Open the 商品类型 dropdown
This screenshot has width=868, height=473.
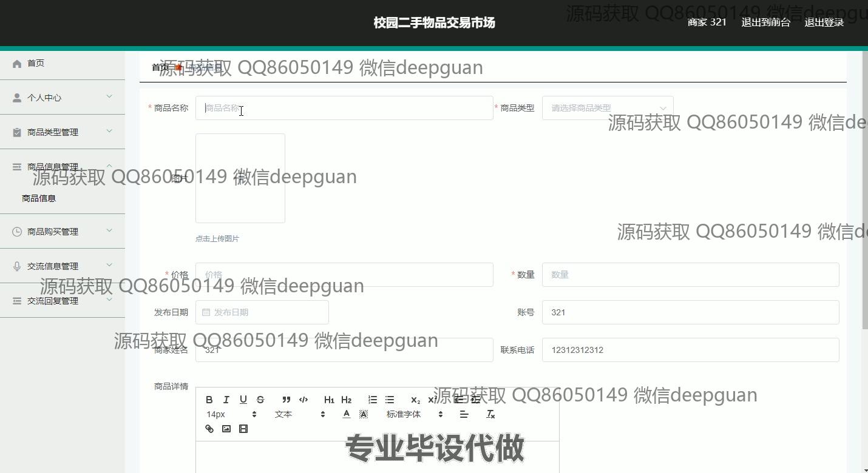point(607,108)
